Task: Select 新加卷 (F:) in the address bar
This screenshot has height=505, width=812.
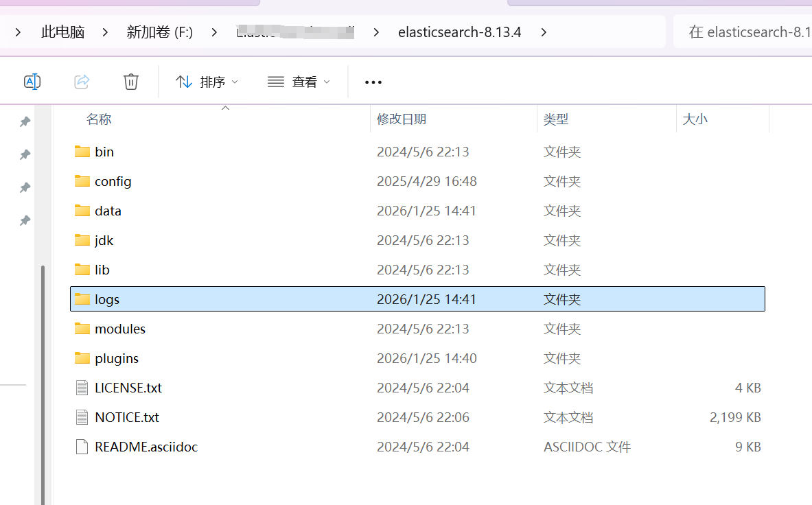Action: [x=159, y=32]
